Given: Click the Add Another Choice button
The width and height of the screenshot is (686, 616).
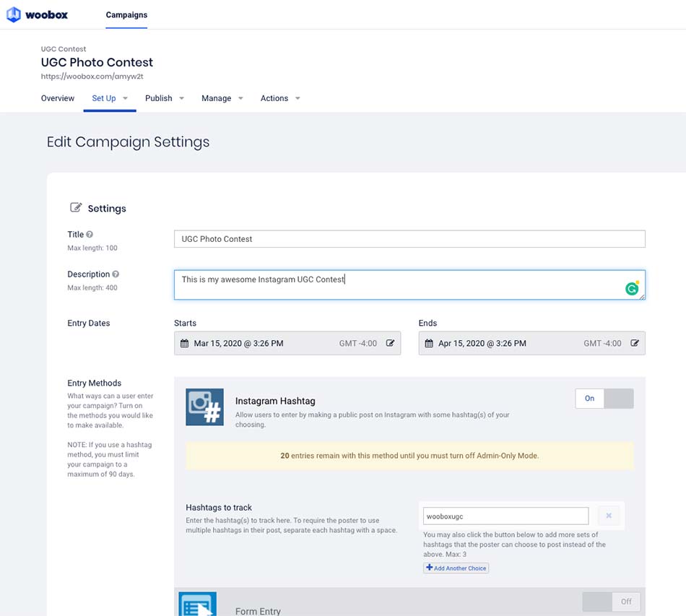Looking at the screenshot, I should (x=456, y=568).
